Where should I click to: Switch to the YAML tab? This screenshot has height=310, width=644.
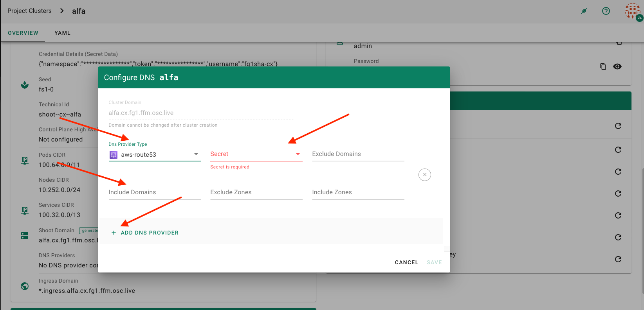coord(62,33)
